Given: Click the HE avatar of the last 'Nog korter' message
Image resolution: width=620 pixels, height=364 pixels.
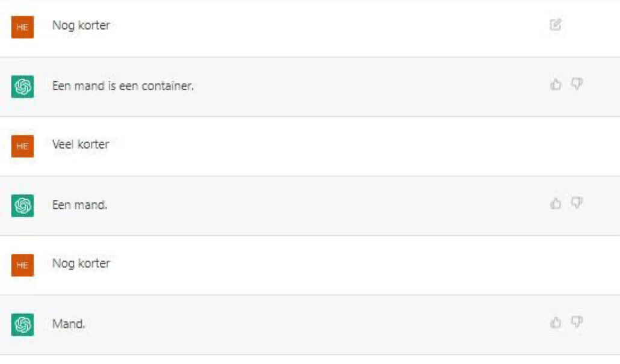Looking at the screenshot, I should point(23,265).
